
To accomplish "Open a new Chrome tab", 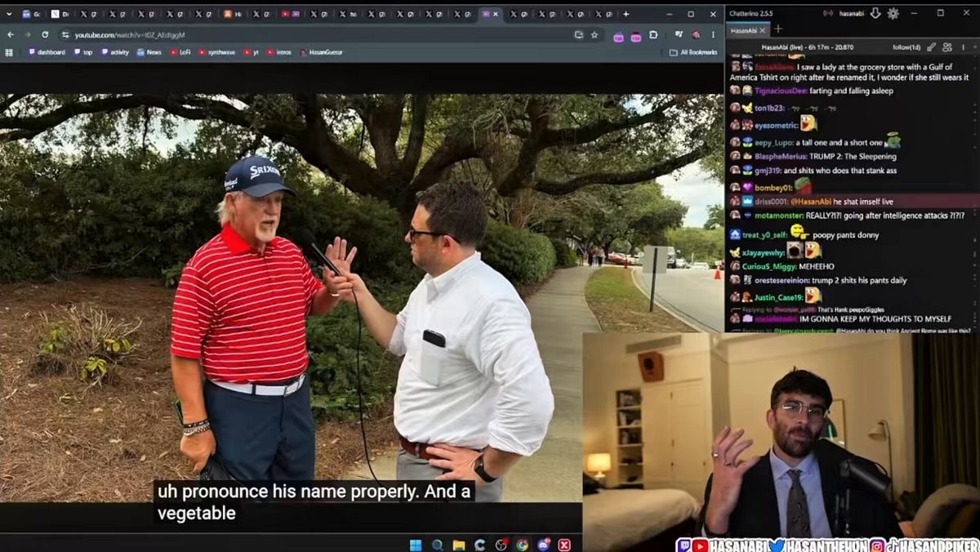I will click(626, 14).
